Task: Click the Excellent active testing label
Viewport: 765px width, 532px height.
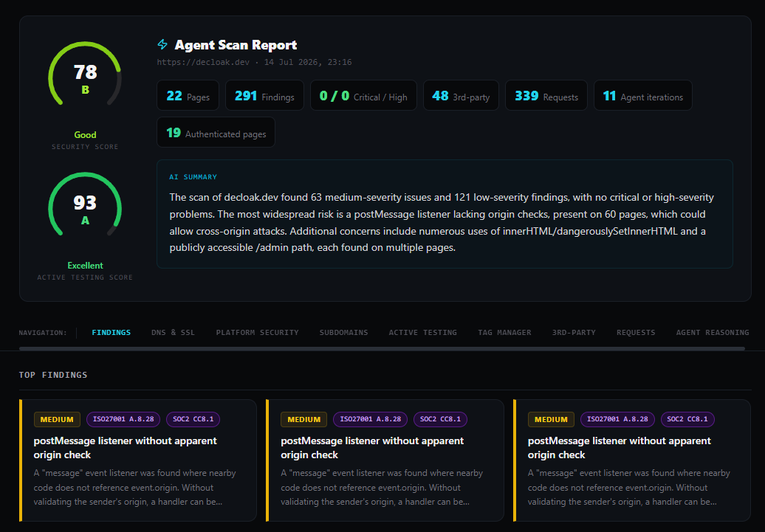Action: [85, 266]
